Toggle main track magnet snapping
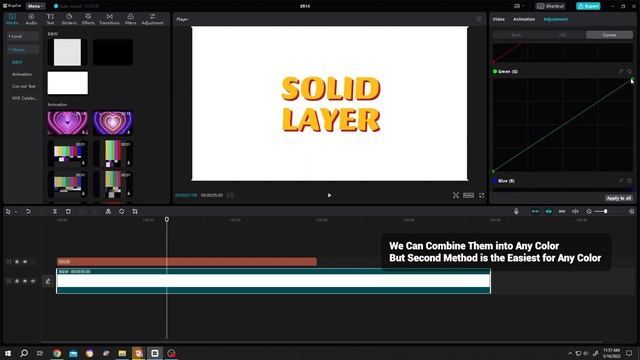The height and width of the screenshot is (360, 640). 535,211
